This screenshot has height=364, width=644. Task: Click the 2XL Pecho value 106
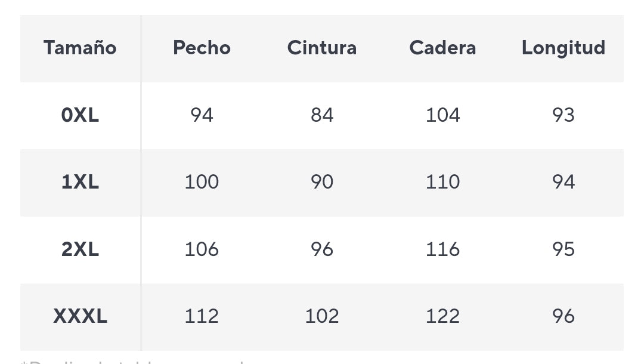pyautogui.click(x=202, y=249)
